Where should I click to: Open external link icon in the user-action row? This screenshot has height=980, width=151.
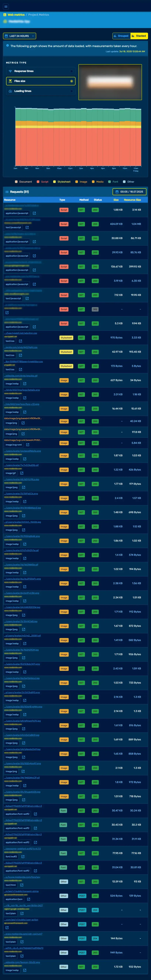(7, 927)
